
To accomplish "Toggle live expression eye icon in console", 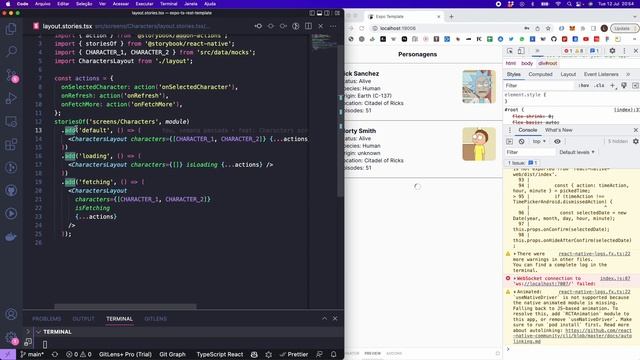I will tap(557, 141).
